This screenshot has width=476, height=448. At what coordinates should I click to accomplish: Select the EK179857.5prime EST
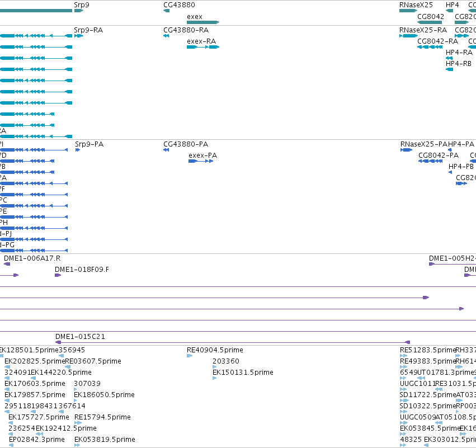click(x=7, y=400)
